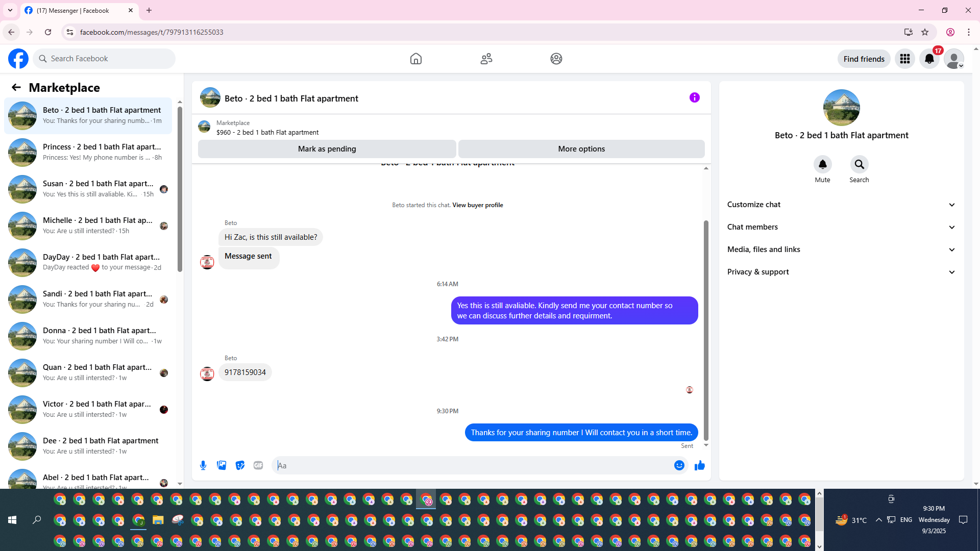Viewport: 980px width, 551px height.
Task: Open Beto conversation in chat list
Action: (x=88, y=116)
